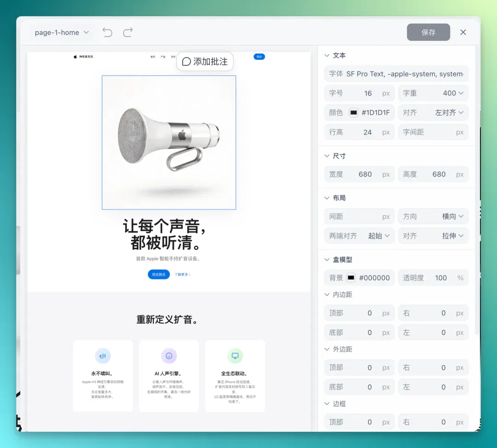Edit the 内边距 右 value

(x=433, y=313)
